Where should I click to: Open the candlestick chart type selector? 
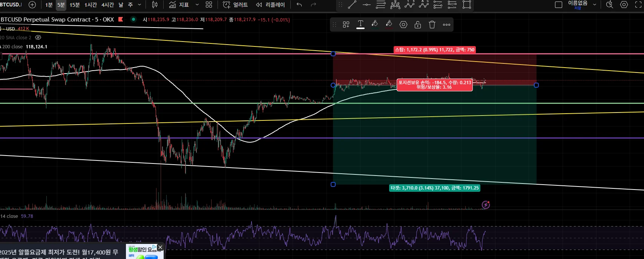pyautogui.click(x=155, y=5)
